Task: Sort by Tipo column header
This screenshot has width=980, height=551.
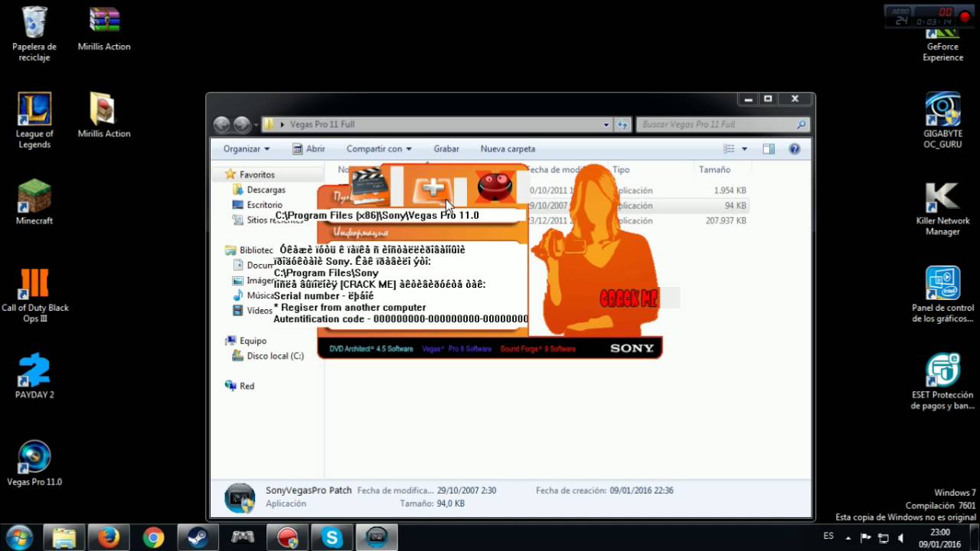Action: click(x=621, y=170)
